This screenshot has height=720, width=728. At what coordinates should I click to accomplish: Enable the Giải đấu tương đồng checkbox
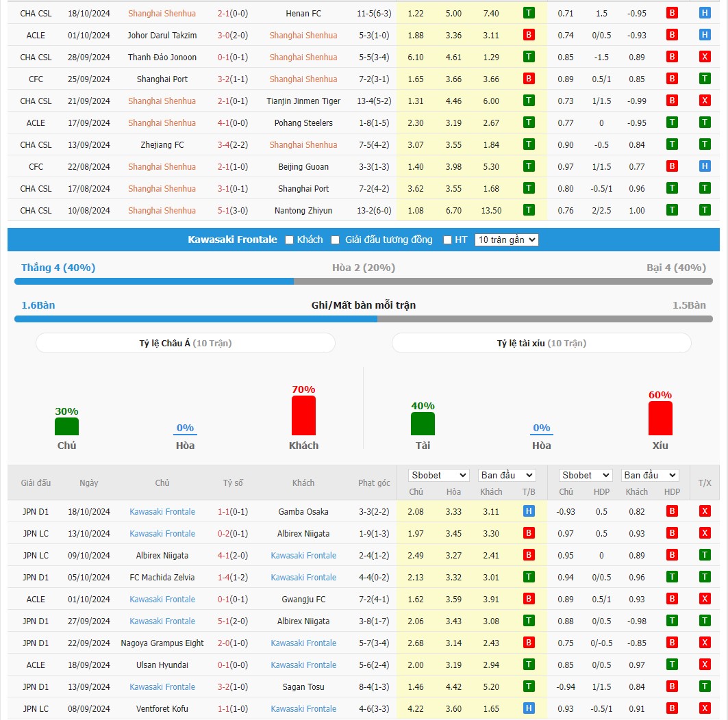(335, 240)
